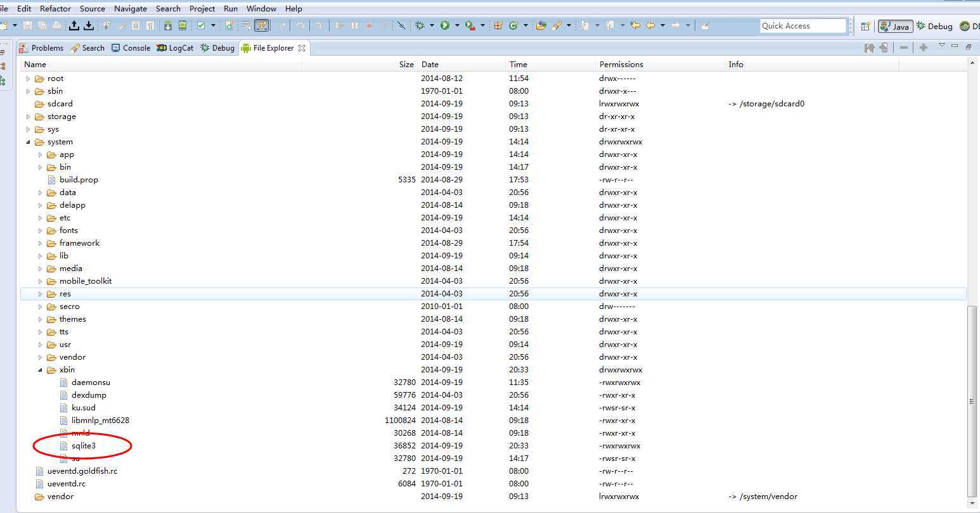
Task: Expand the framework folder
Action: [40, 243]
